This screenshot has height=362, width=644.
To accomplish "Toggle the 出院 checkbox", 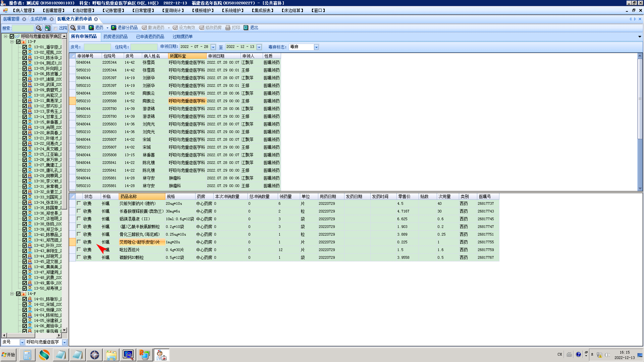I will tap(56, 28).
